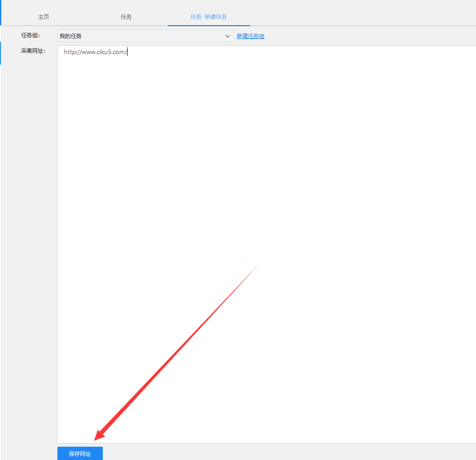
Task: Click into the 采集网址 text area
Action: [x=267, y=244]
